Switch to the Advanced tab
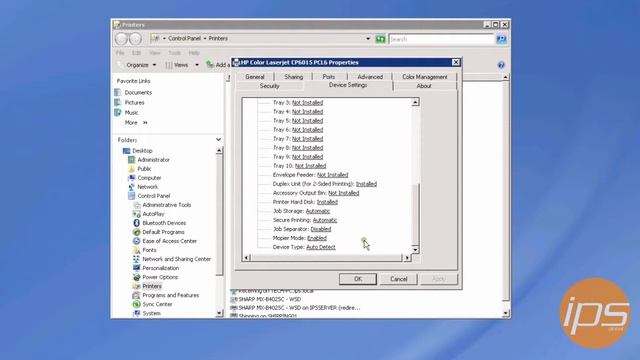Screen dimensions: 640x360 click(370, 77)
